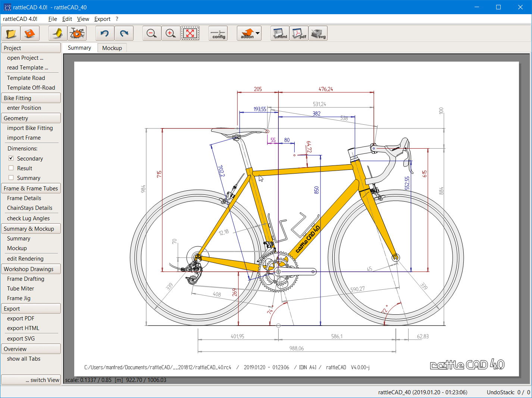
Task: Open the Export menu
Action: (102, 19)
